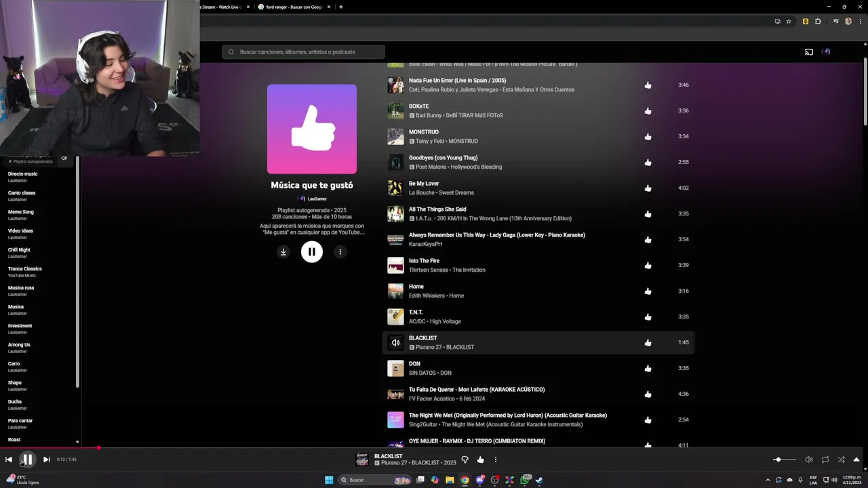Open the Chrome three-dot menu

point(860,21)
